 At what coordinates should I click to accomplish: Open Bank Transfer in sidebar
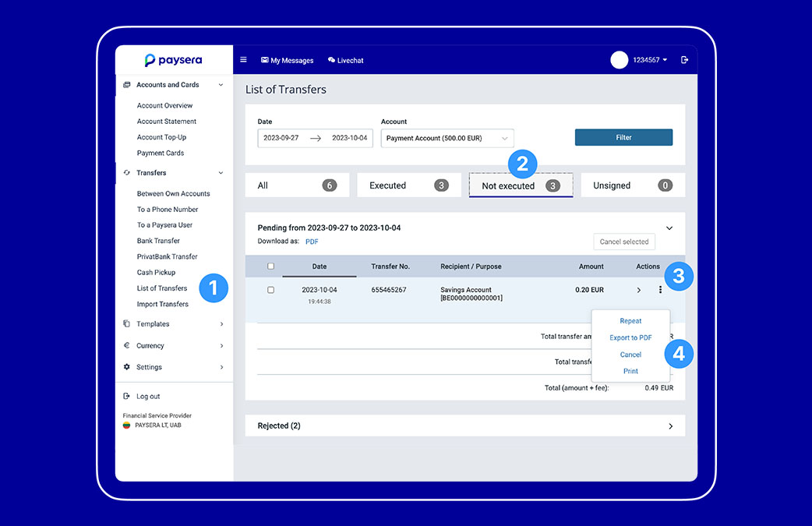[158, 241]
